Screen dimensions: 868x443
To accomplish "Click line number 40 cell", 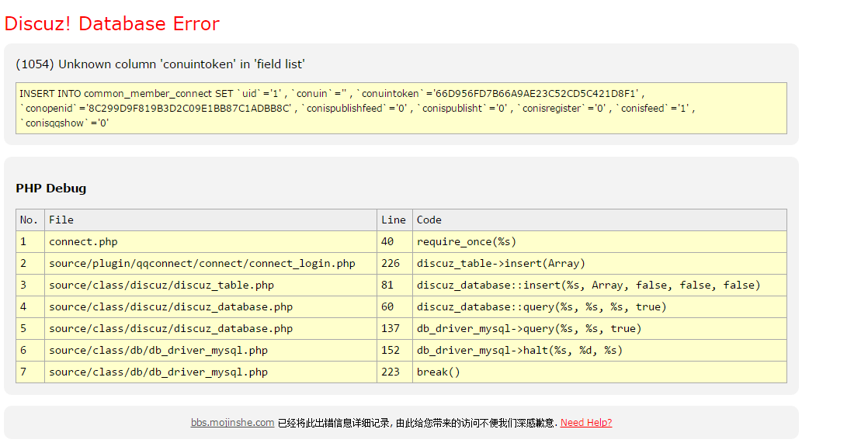I will pyautogui.click(x=394, y=242).
